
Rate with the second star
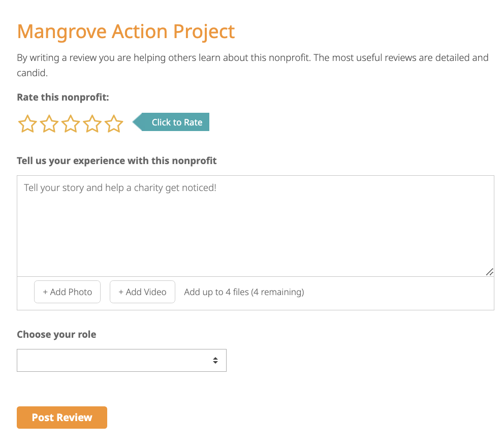49,123
